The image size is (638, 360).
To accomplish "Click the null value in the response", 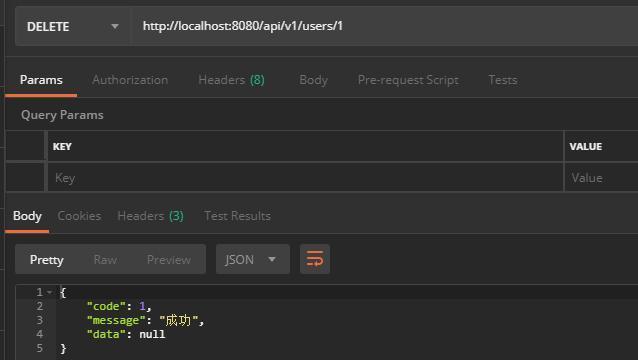I will tap(152, 334).
